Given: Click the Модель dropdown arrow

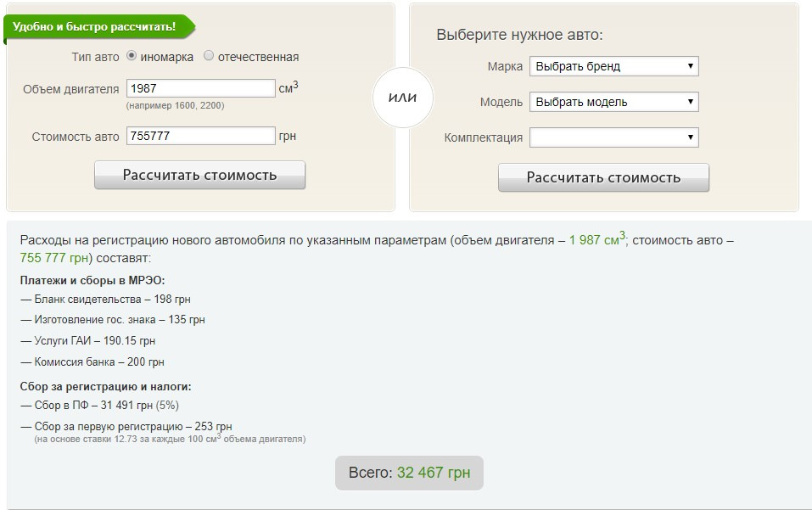Looking at the screenshot, I should [x=691, y=102].
